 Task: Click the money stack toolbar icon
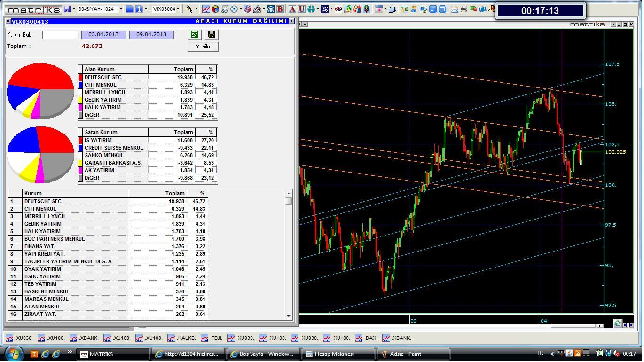(x=404, y=9)
